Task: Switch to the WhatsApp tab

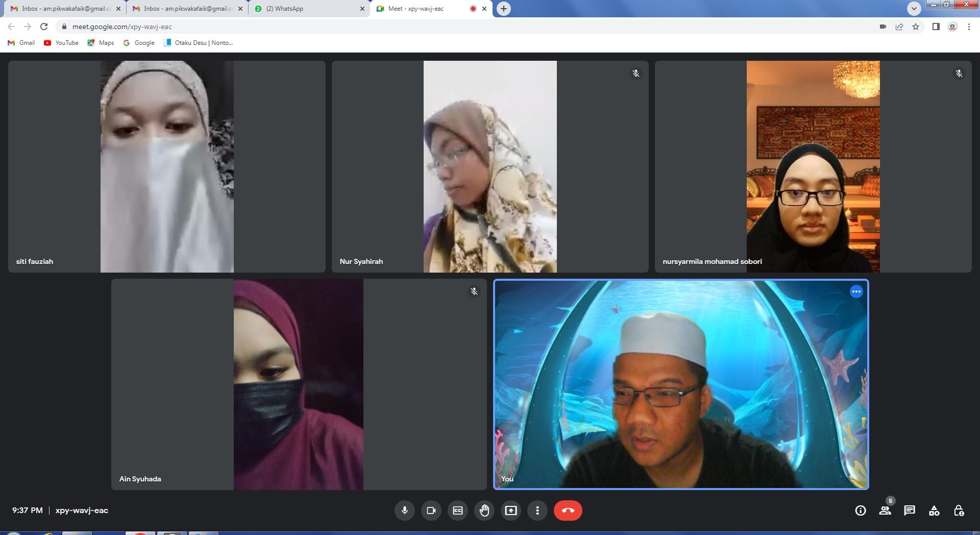Action: pyautogui.click(x=306, y=9)
